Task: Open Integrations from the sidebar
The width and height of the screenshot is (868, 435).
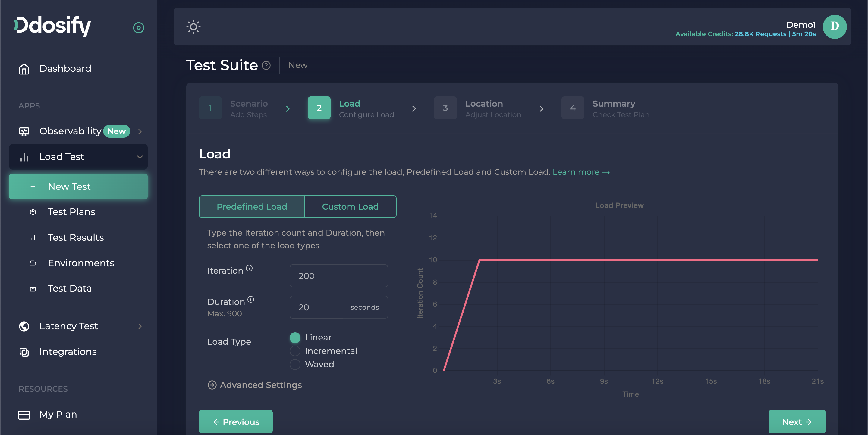Action: 68,352
